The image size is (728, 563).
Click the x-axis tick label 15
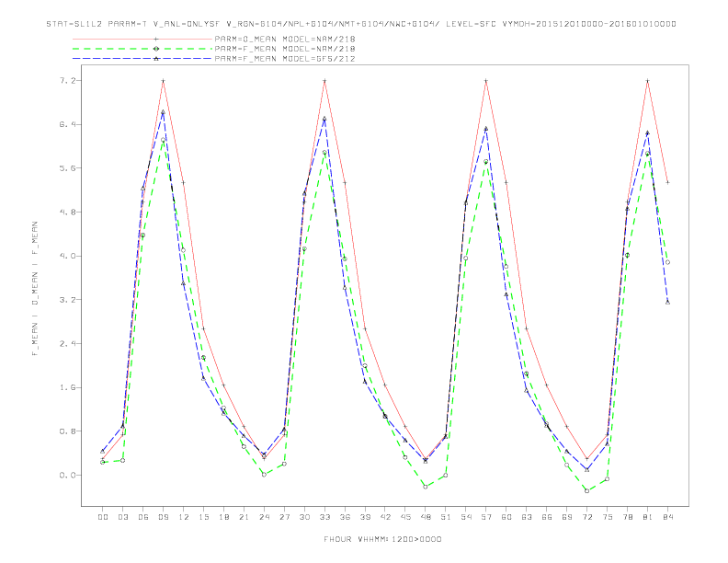coord(203,517)
